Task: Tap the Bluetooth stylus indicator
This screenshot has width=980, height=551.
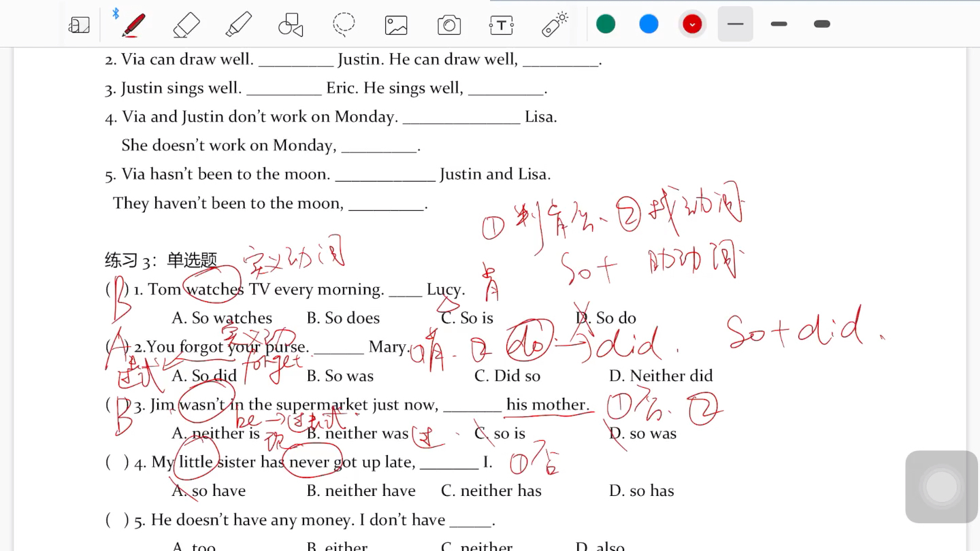Action: 115,13
